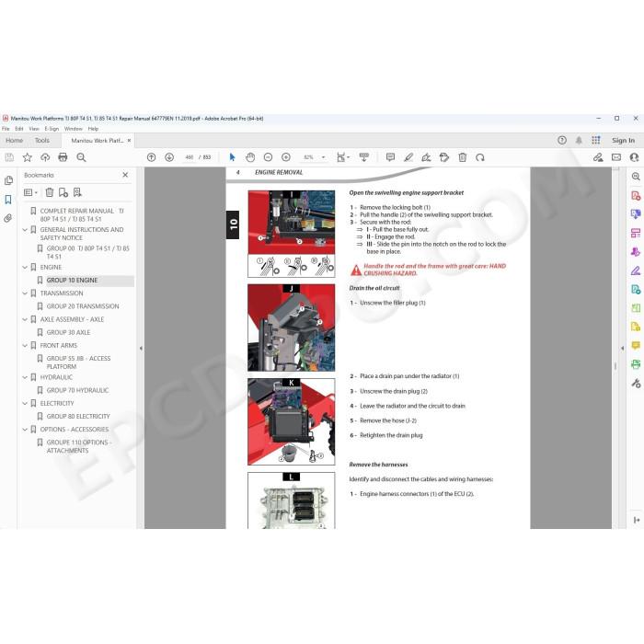Delete the selected bookmark with trash icon
Viewport: 644px width, 644px height.
pos(50,192)
